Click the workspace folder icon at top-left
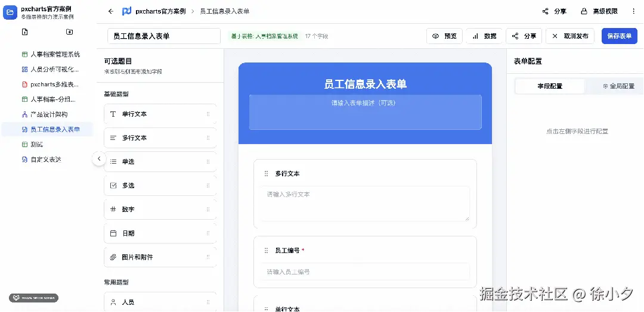This screenshot has width=644, height=312. tap(10, 13)
